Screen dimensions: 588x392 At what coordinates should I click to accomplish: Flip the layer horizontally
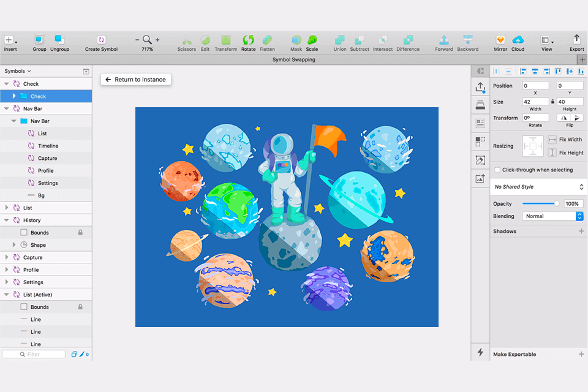coord(563,118)
